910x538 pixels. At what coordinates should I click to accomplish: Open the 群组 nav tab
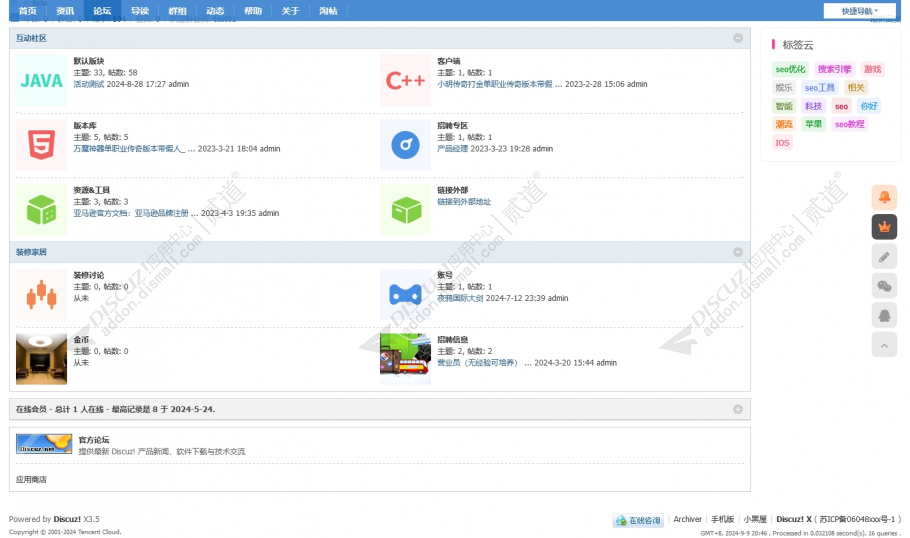tap(178, 10)
